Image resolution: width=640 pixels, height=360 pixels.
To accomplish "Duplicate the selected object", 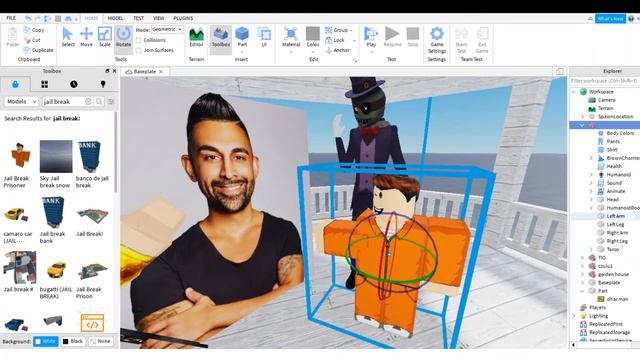I will pos(38,50).
